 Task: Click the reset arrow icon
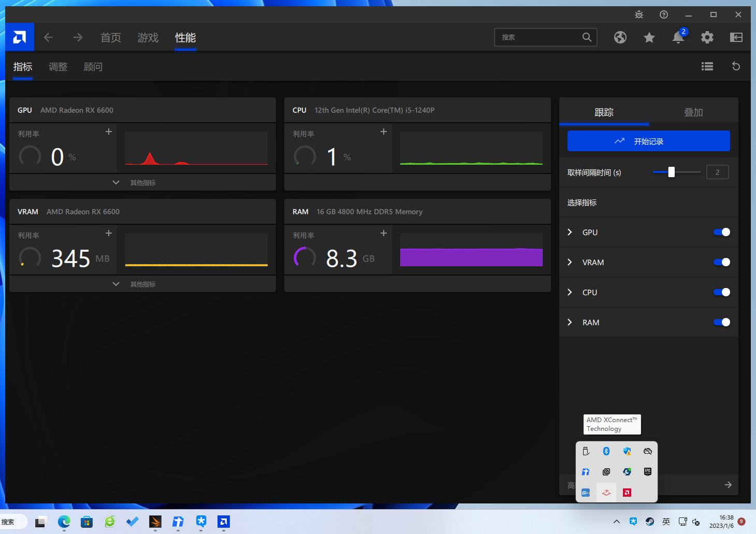(736, 66)
